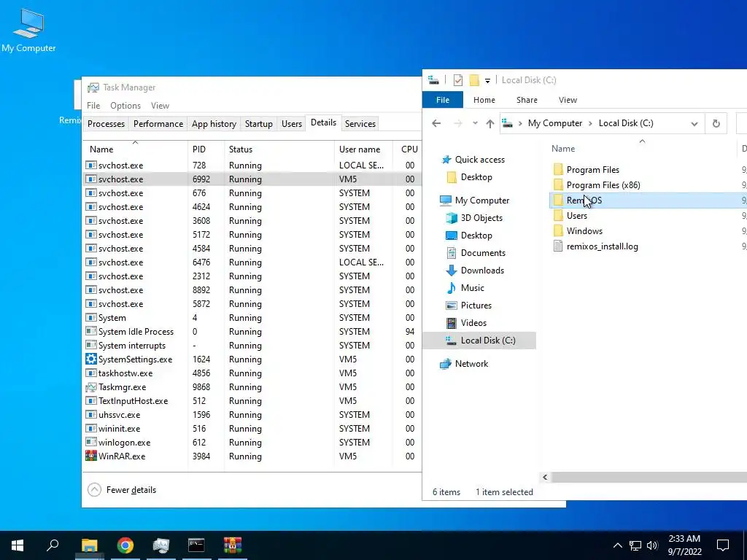
Task: Select Network in navigation pane
Action: point(471,363)
